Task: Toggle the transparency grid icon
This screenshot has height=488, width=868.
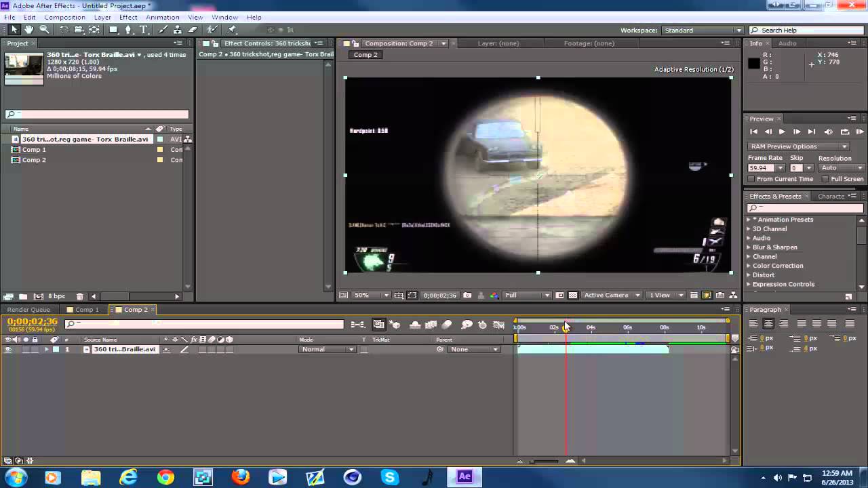Action: click(573, 296)
